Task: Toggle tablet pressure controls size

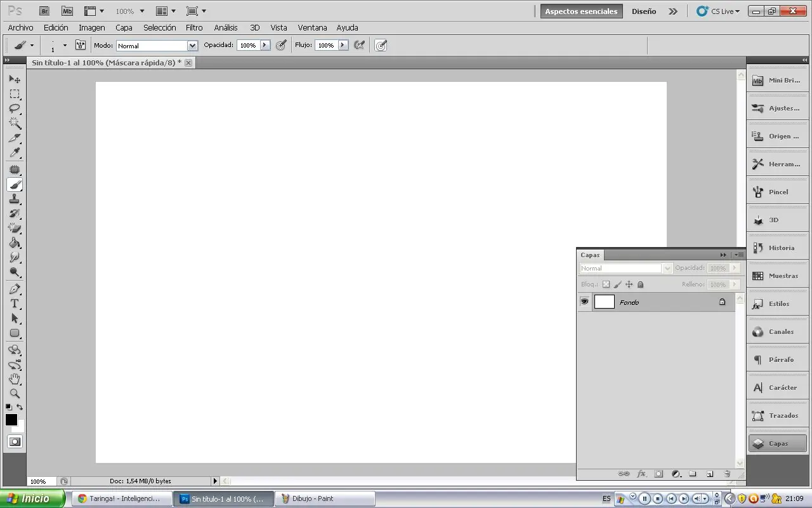Action: click(x=381, y=45)
